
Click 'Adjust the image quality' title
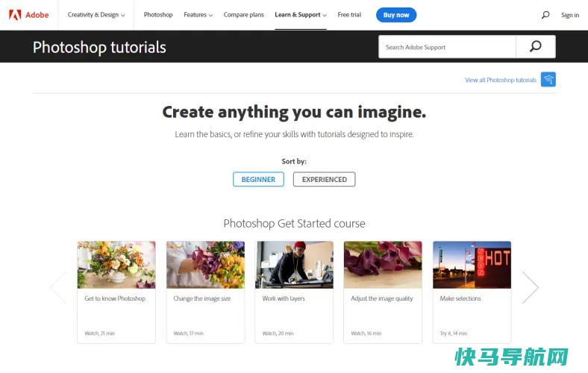(x=382, y=298)
